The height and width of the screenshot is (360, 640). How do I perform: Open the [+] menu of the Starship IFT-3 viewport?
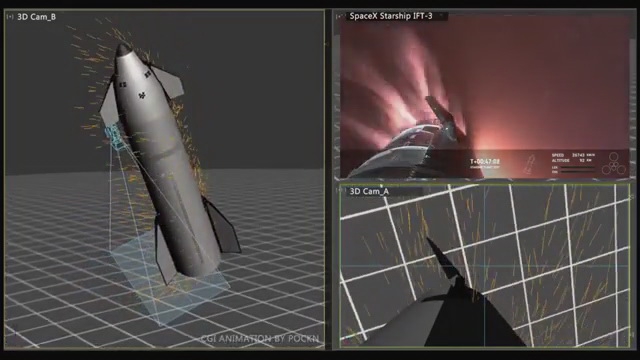click(x=339, y=16)
